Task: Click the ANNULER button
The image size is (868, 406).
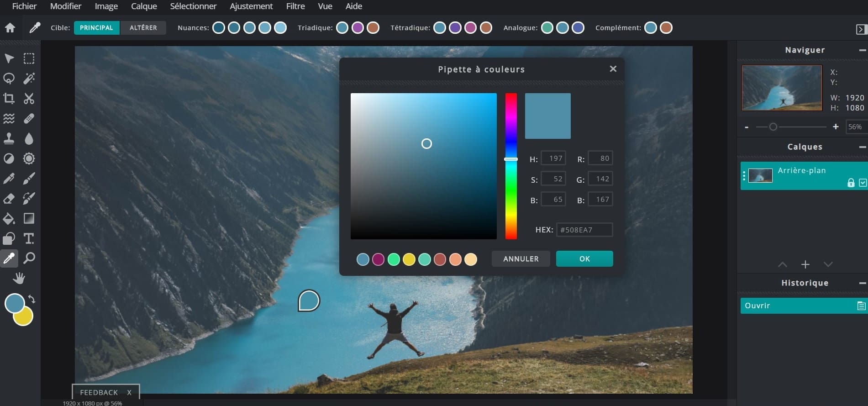Action: (521, 259)
